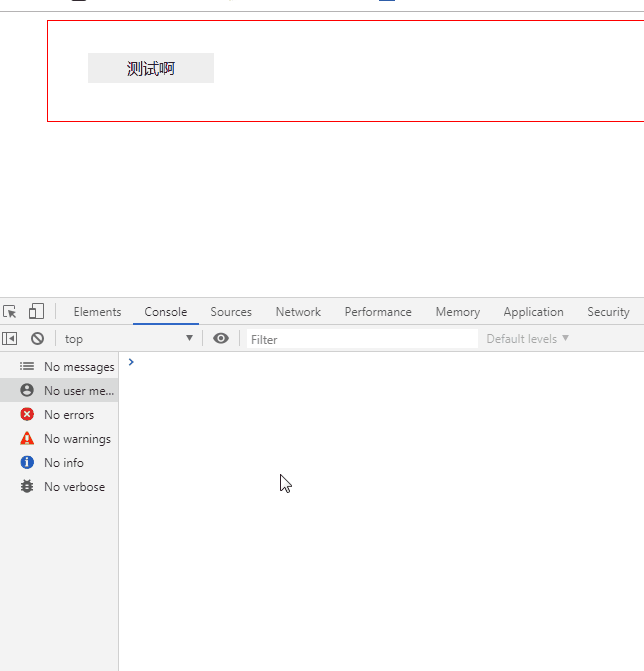Viewport: 644px width, 671px height.
Task: Open the Performance tab
Action: point(378,312)
